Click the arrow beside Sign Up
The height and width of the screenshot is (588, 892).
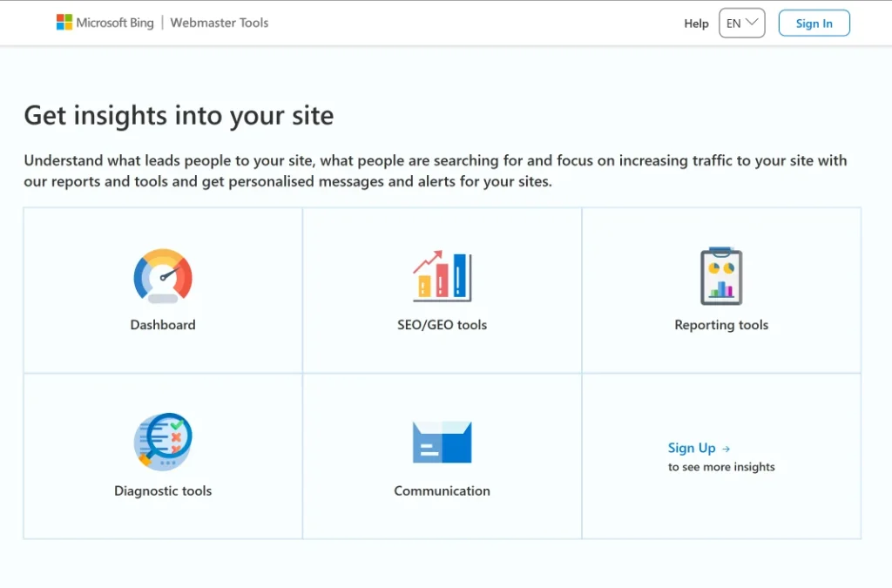(726, 449)
